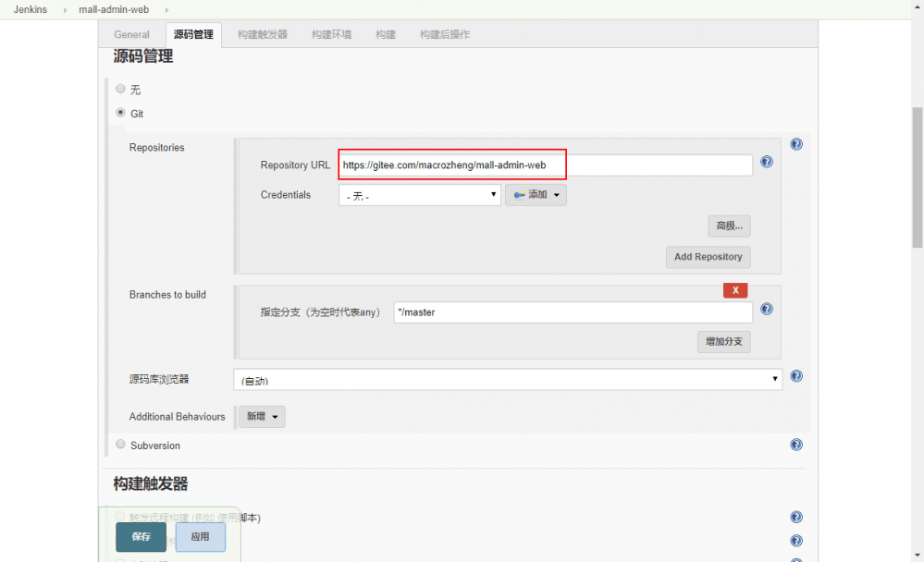
Task: Select the 无 source control option
Action: point(120,89)
